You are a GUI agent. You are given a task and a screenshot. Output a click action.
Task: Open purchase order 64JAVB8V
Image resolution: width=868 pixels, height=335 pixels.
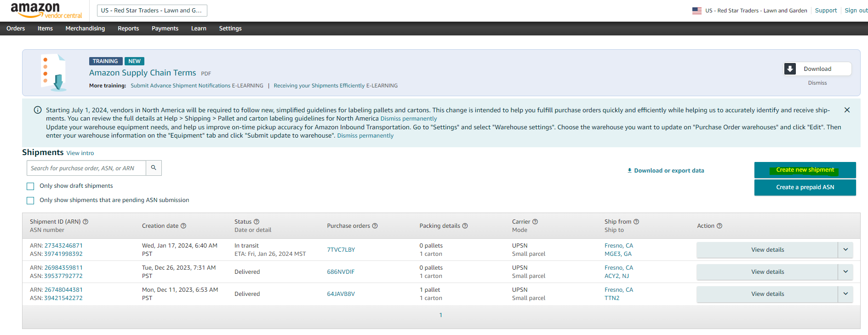click(341, 294)
